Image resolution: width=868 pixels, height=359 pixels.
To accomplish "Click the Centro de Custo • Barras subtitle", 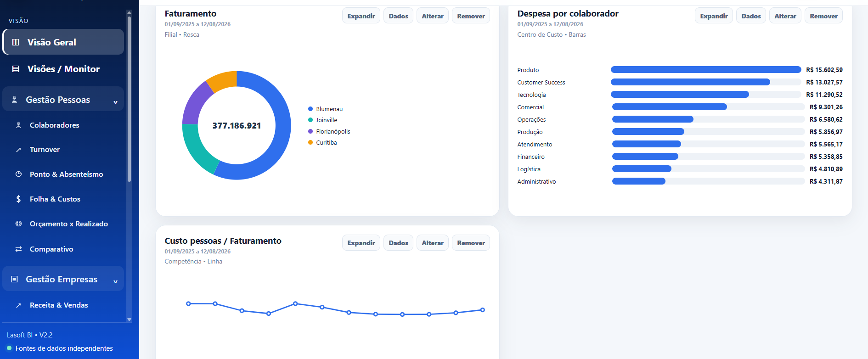I will (552, 34).
